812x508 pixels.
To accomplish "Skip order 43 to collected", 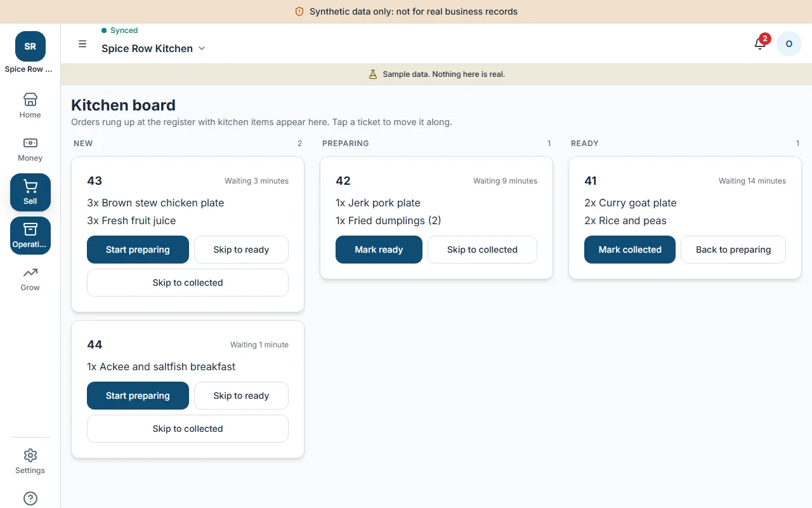I will click(188, 283).
